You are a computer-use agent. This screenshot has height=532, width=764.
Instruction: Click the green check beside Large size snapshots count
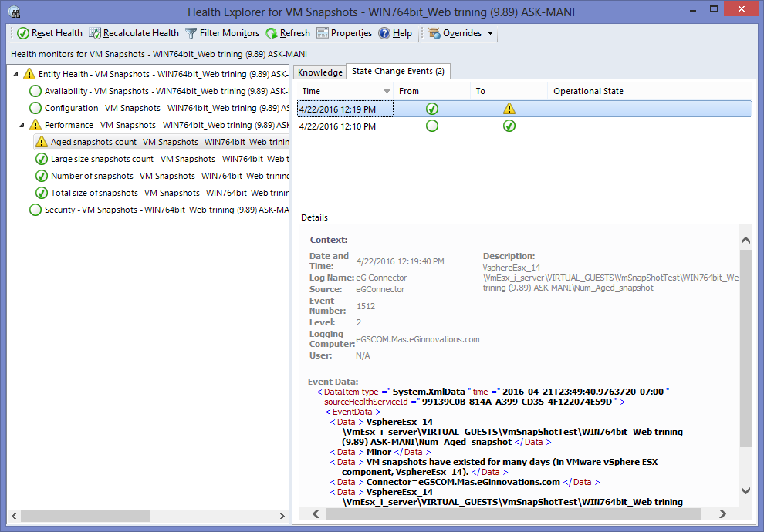click(42, 159)
